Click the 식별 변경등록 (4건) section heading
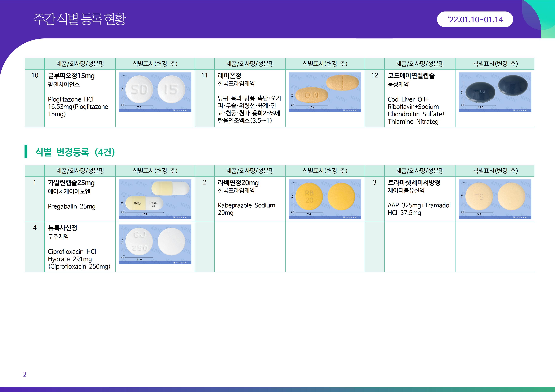Image resolution: width=555 pixels, height=392 pixels. click(x=75, y=152)
